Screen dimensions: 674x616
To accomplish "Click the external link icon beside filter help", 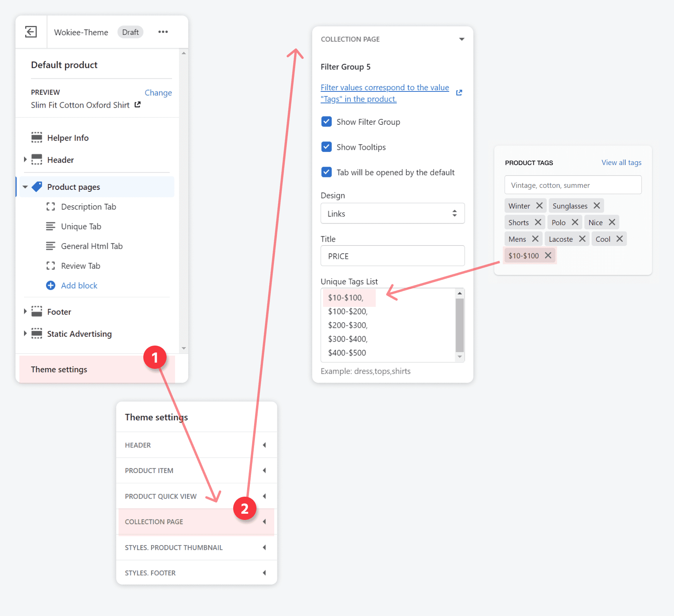I will (x=459, y=93).
